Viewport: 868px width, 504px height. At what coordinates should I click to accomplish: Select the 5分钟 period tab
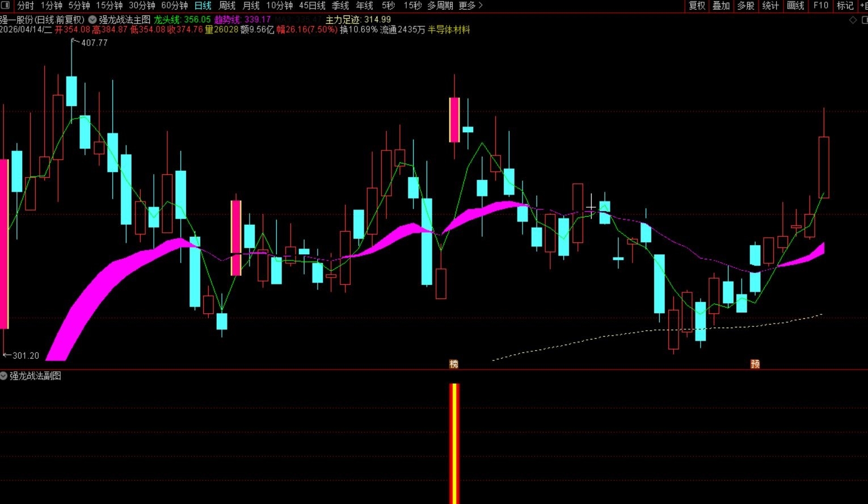[x=79, y=6]
